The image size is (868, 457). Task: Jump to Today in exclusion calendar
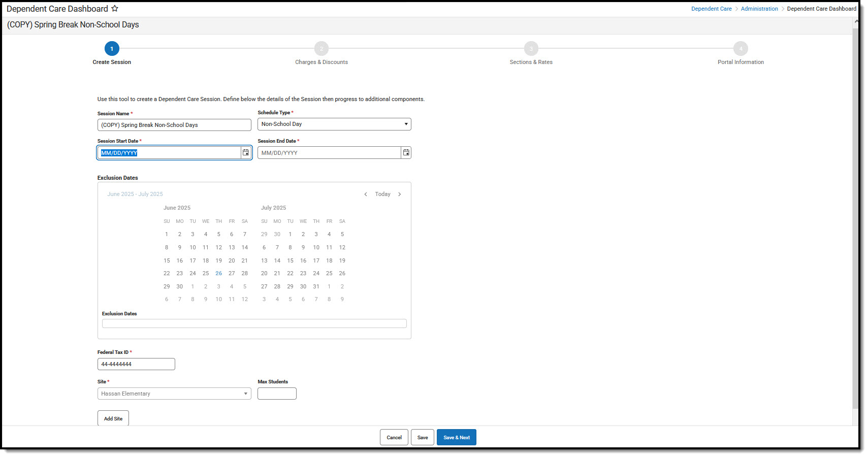(x=383, y=194)
